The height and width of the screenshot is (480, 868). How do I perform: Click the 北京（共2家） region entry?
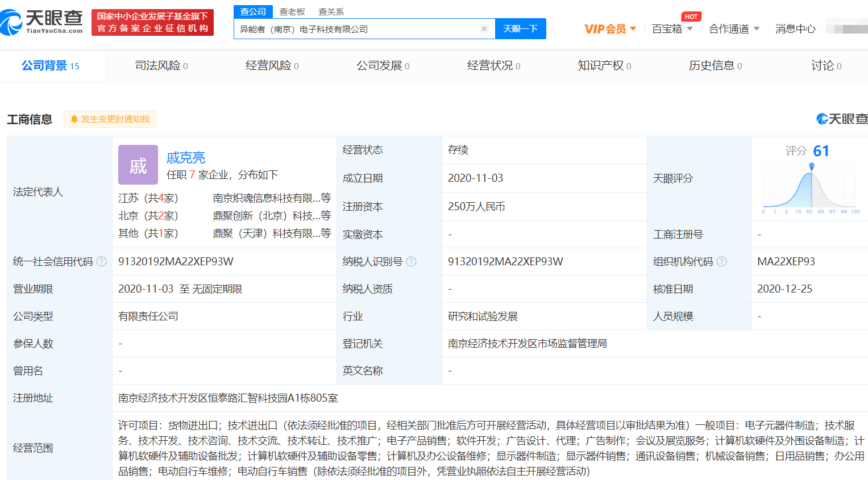pyautogui.click(x=148, y=216)
